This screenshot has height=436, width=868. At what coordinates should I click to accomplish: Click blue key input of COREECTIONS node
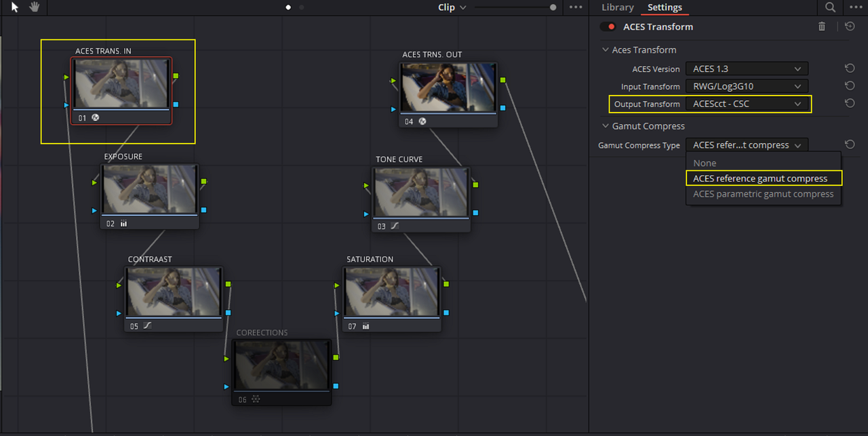[226, 387]
